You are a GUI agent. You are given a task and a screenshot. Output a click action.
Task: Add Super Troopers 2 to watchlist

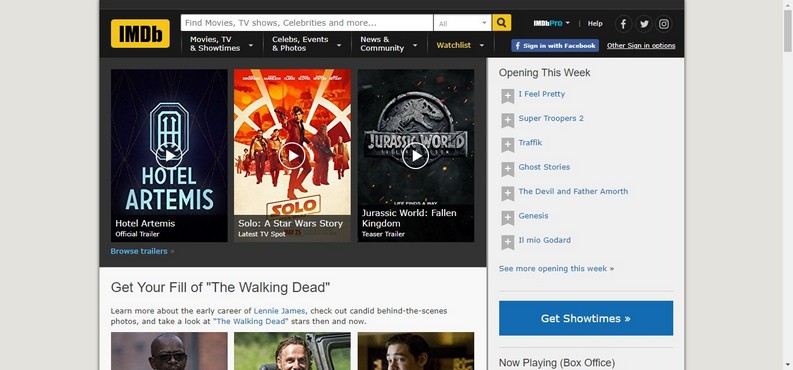pos(507,120)
